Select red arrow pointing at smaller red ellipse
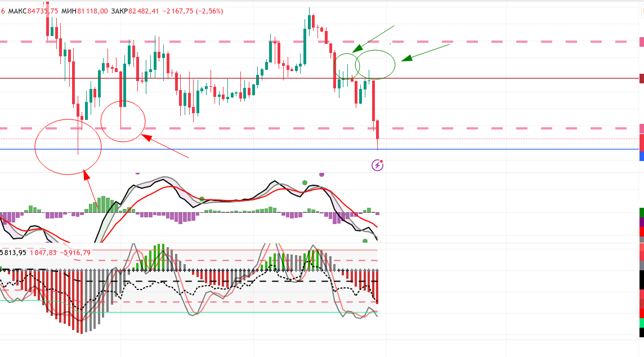This screenshot has width=644, height=357. click(x=166, y=146)
